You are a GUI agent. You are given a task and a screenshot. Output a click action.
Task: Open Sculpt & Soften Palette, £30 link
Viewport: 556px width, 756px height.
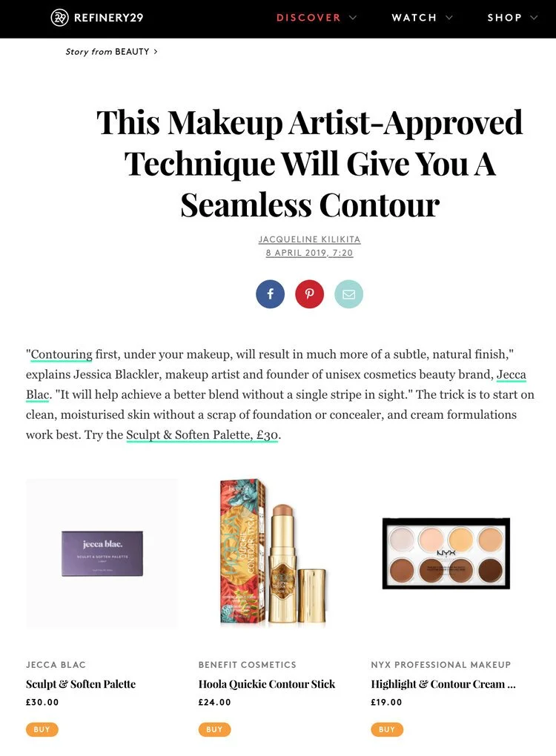[202, 435]
